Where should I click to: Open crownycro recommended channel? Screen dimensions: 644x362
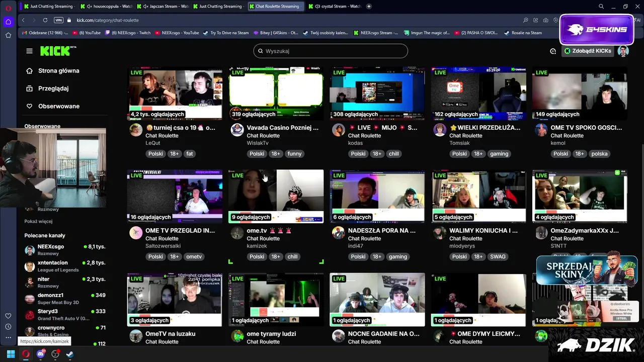(x=65, y=331)
